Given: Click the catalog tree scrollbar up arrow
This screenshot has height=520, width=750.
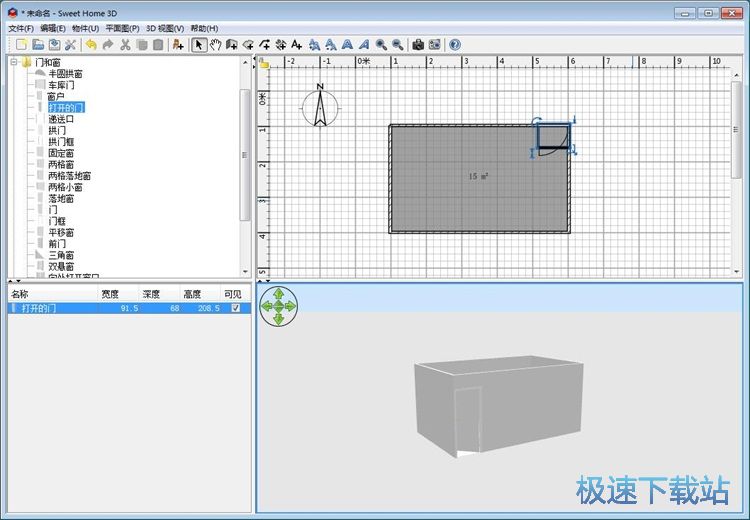Looking at the screenshot, I should pyautogui.click(x=245, y=63).
